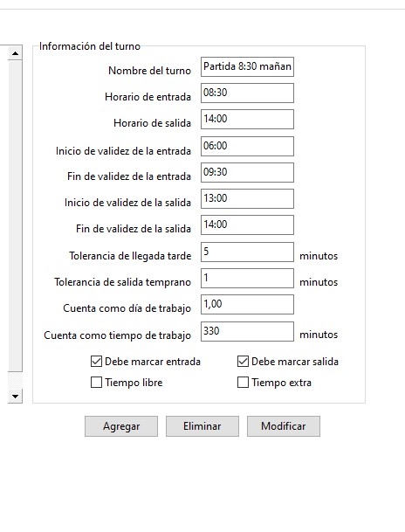405x532 pixels.
Task: Click the scrollbar up arrow
Action: [x=15, y=53]
